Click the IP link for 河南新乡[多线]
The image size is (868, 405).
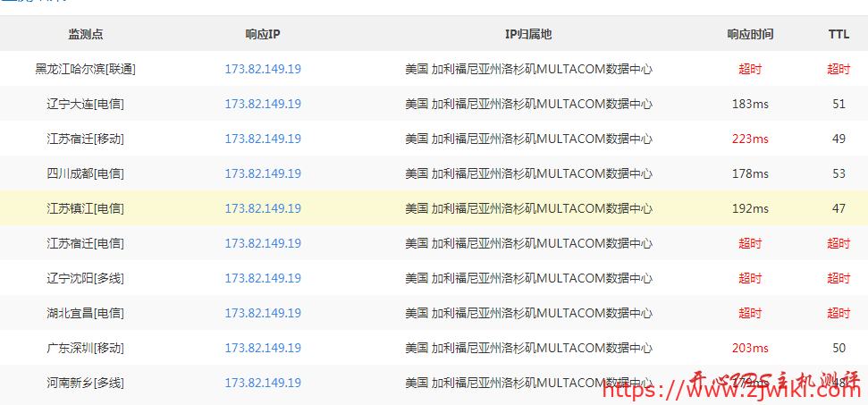pyautogui.click(x=263, y=383)
